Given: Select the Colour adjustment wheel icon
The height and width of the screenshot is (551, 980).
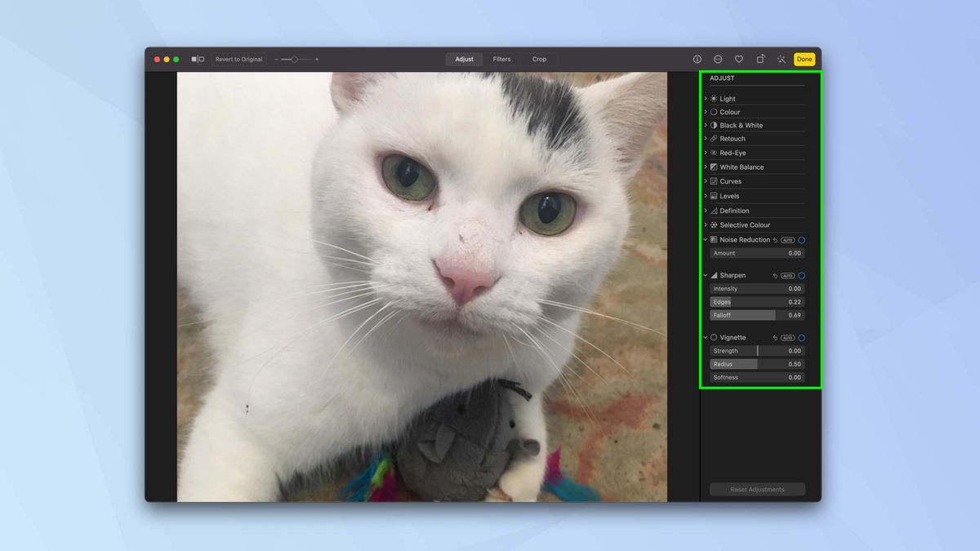Looking at the screenshot, I should pos(712,112).
